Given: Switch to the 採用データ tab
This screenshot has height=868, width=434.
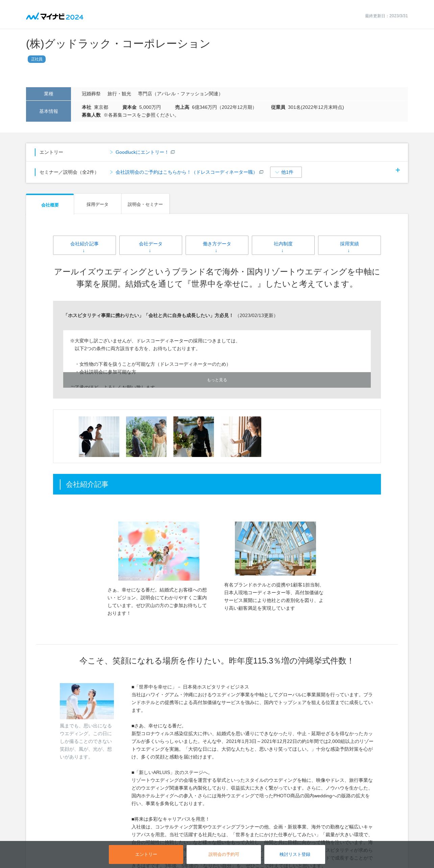Looking at the screenshot, I should (x=97, y=204).
